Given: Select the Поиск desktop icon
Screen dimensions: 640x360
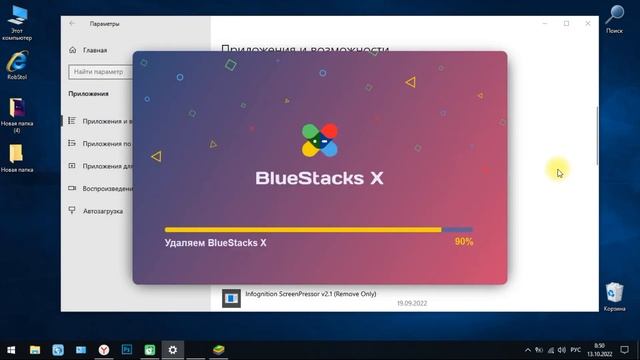Looking at the screenshot, I should 614,19.
